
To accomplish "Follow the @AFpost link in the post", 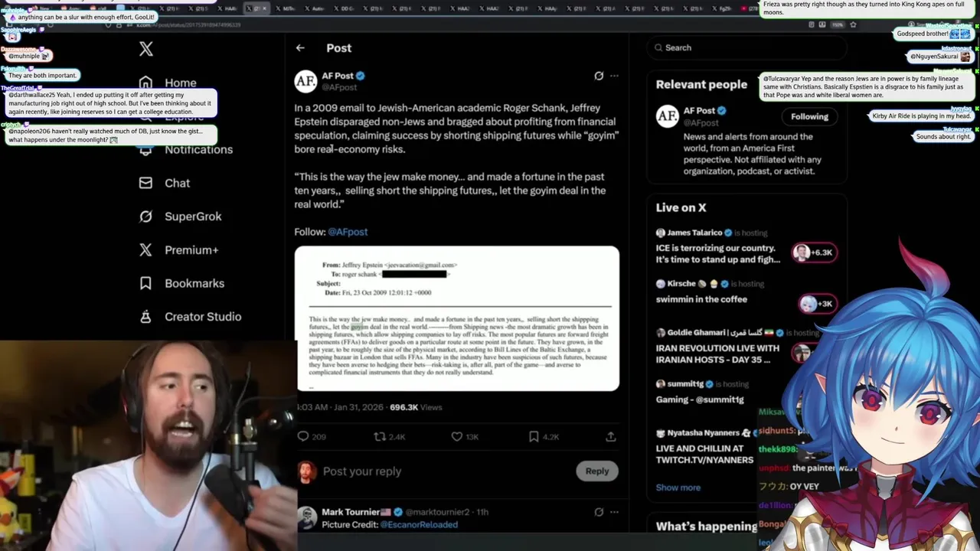I will click(348, 232).
